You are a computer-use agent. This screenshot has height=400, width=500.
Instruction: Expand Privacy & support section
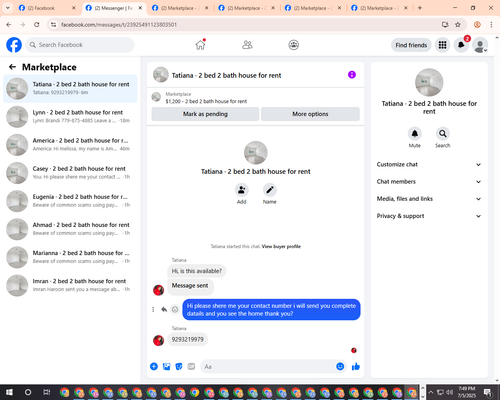429,216
